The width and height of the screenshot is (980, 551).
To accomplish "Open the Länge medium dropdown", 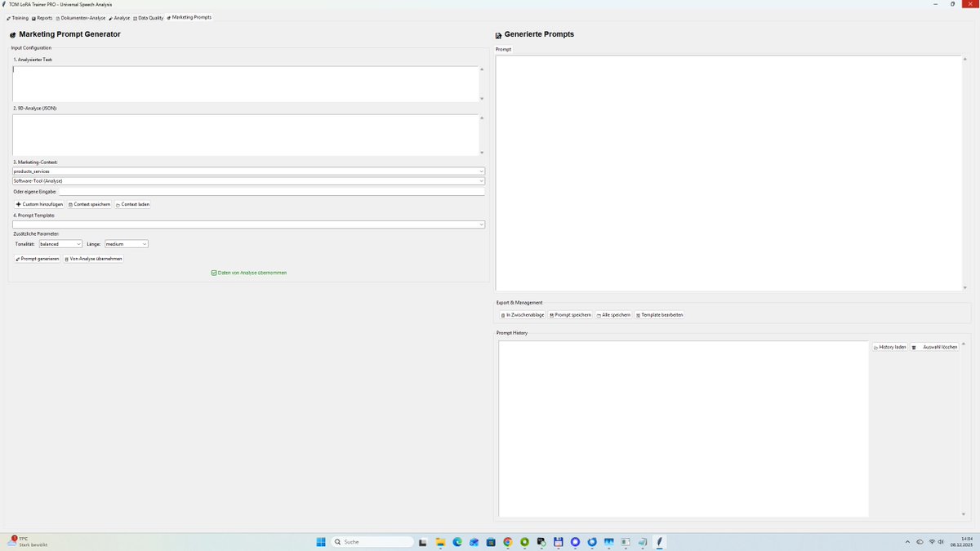I will (x=127, y=243).
